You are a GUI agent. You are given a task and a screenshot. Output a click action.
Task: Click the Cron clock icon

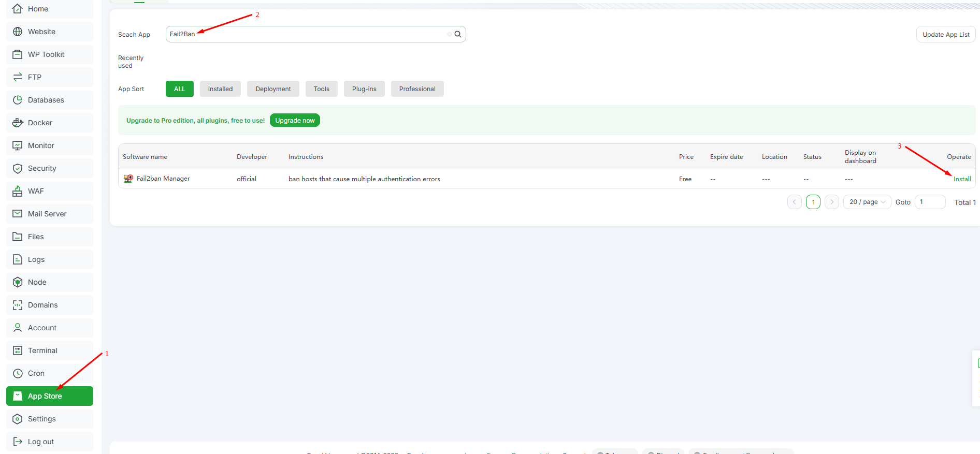click(x=18, y=373)
